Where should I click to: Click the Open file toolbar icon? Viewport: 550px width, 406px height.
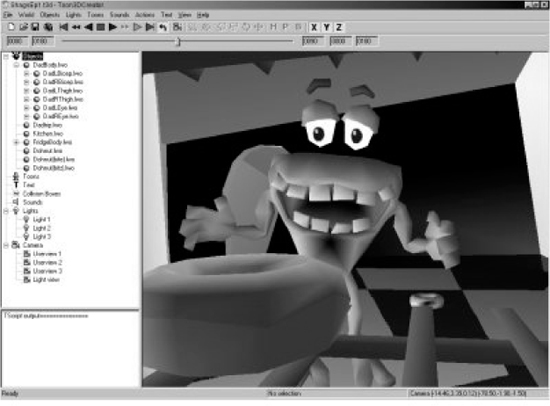(x=23, y=27)
